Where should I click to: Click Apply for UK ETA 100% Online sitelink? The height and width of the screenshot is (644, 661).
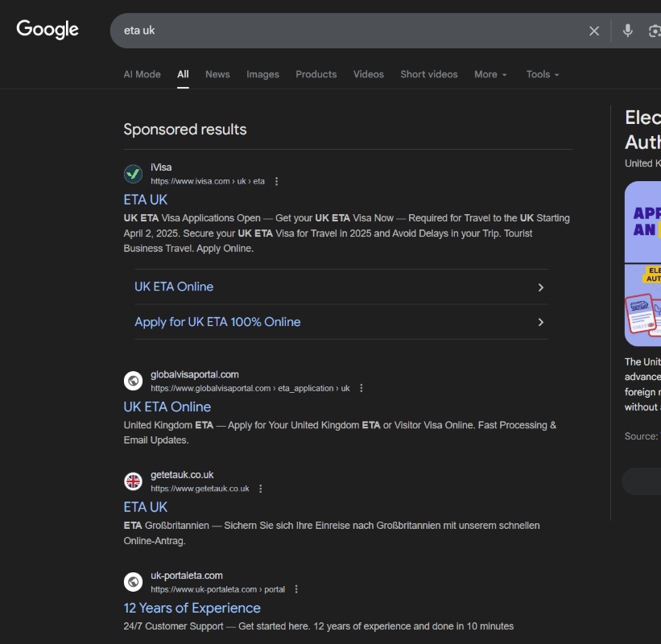[x=217, y=321]
